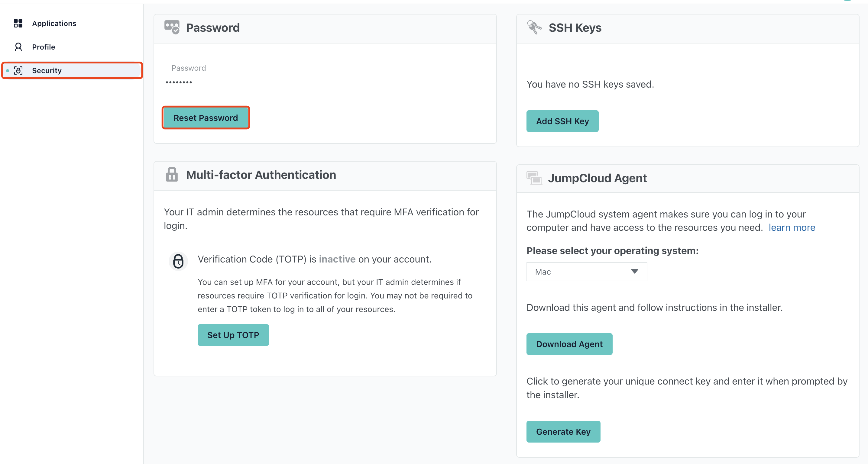Click the Profile person icon

(18, 47)
